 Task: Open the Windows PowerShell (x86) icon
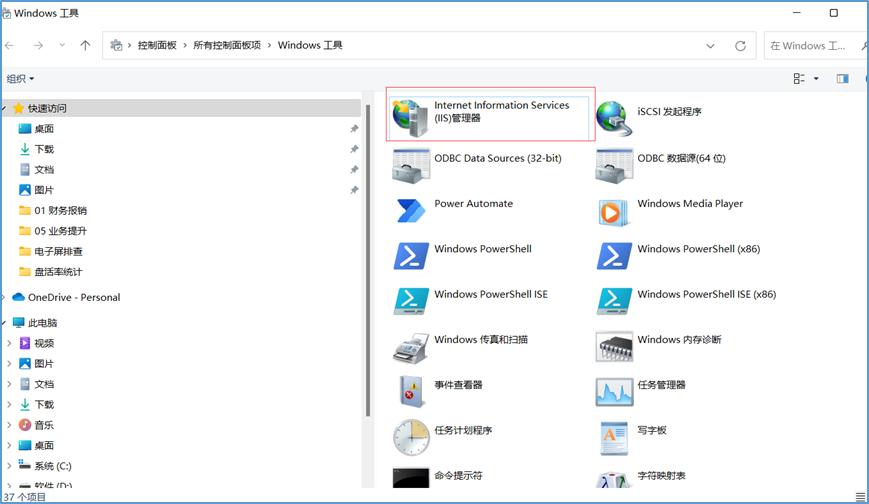point(614,256)
